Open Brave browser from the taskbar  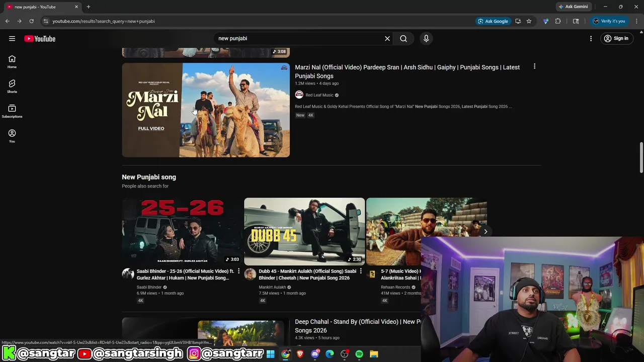point(300,354)
